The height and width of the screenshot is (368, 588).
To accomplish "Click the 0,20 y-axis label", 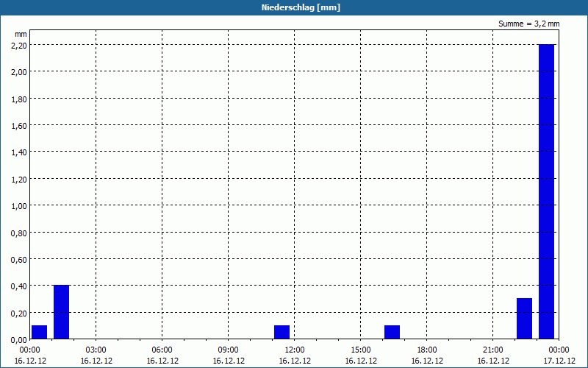I will tap(19, 314).
